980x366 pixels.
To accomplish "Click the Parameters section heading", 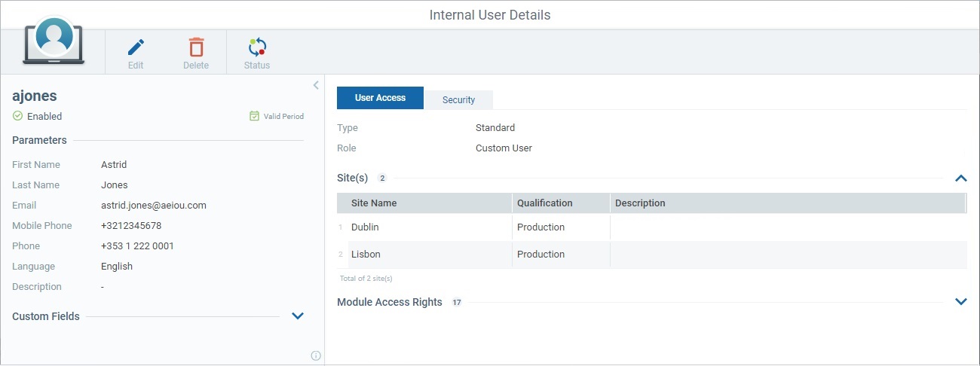I will click(39, 140).
